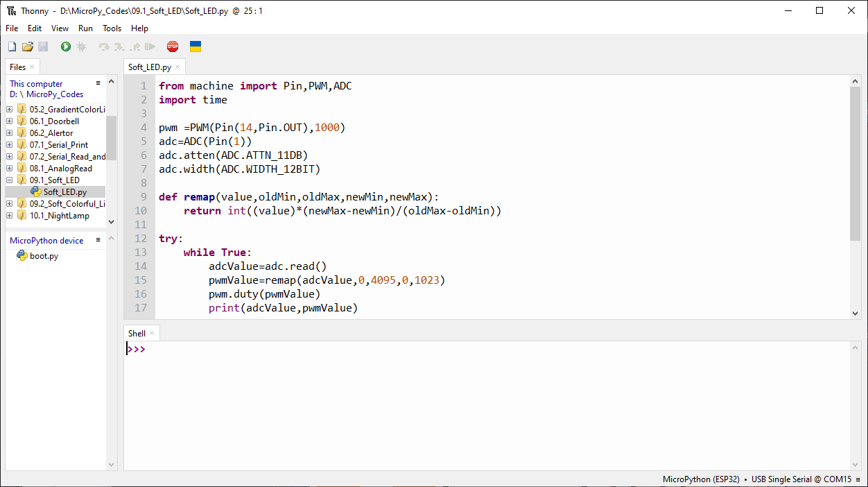Click the Save file disk icon
Screen dimensions: 868x487
coord(43,46)
